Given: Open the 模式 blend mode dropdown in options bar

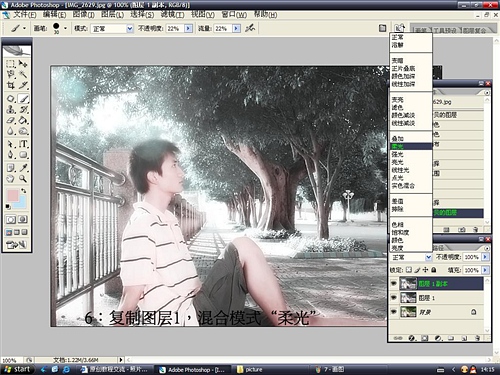Looking at the screenshot, I should point(130,29).
